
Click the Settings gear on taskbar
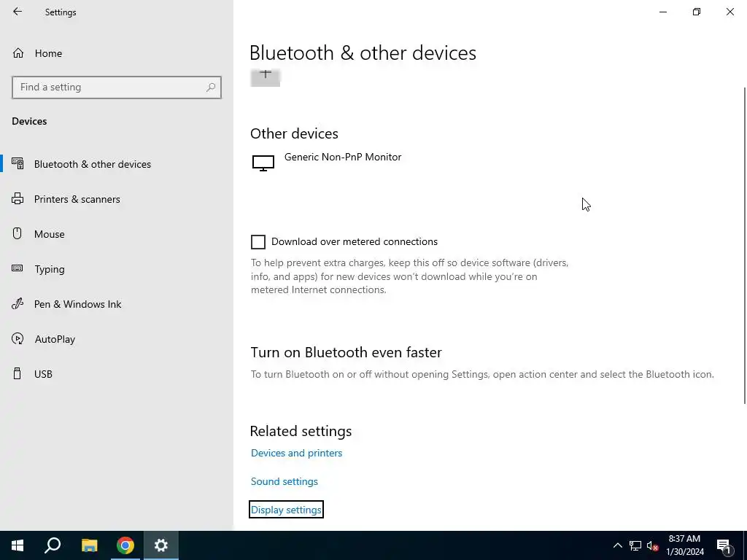pos(161,545)
